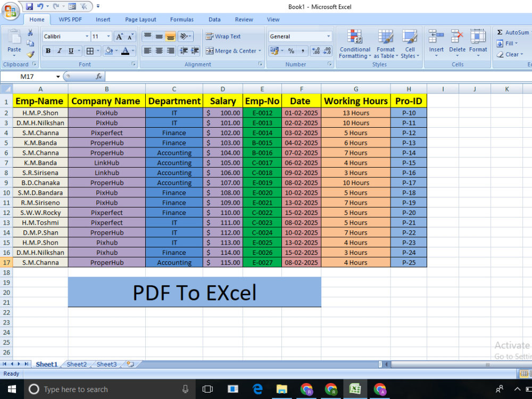Screen dimensions: 532x399
Task: Open Merge & Center dropdown arrow
Action: tap(260, 51)
